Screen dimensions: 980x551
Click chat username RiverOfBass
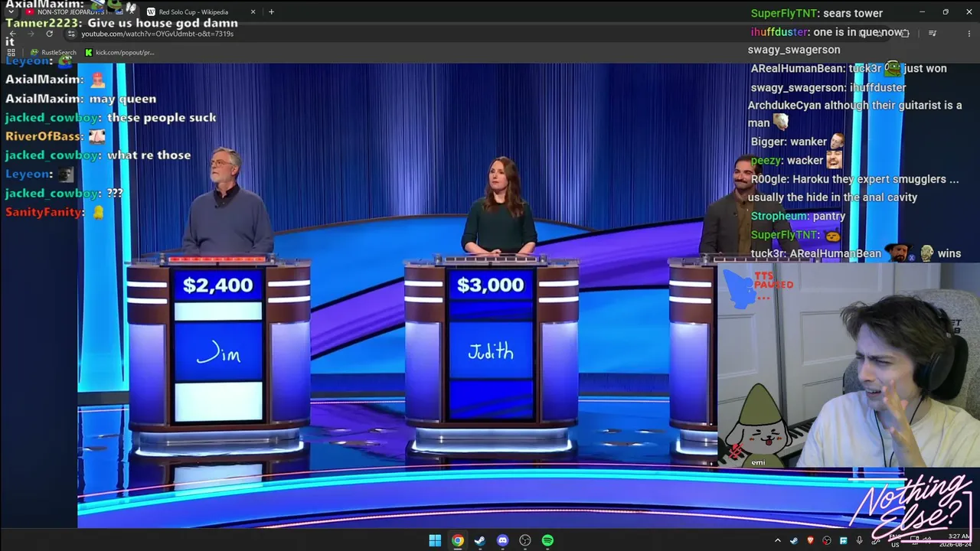(44, 136)
